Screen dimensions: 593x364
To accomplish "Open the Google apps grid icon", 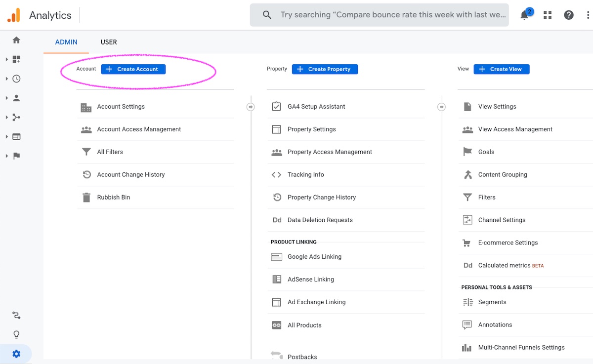I will point(548,15).
